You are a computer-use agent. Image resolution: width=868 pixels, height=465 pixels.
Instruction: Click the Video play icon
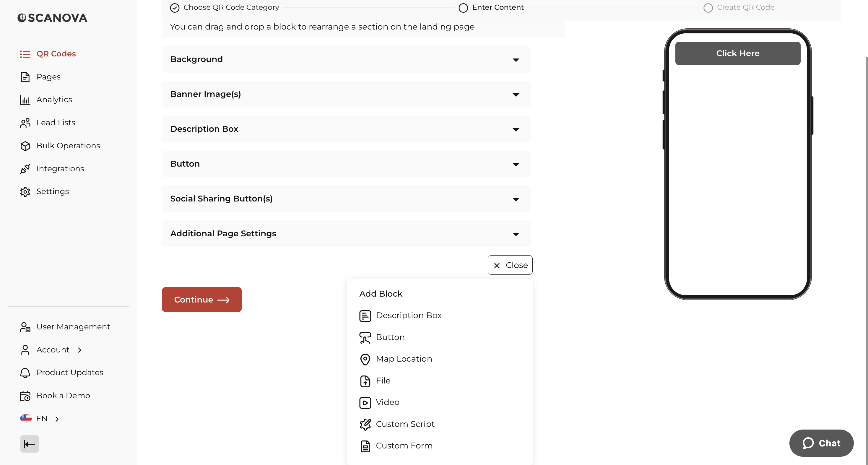click(x=365, y=403)
